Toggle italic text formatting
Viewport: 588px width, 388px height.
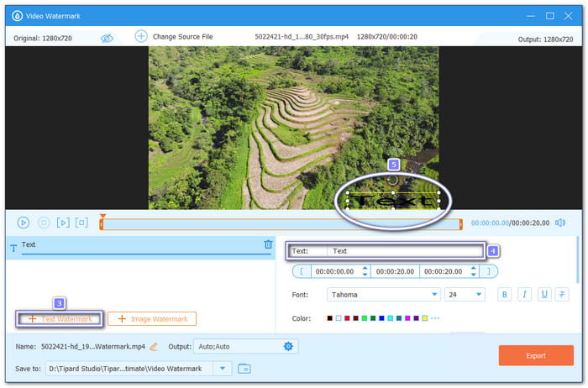524,294
